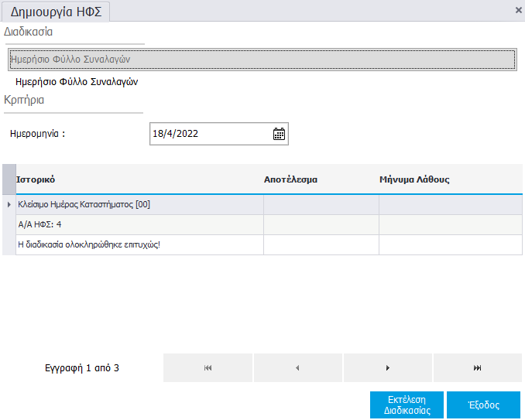Click the row indicator arrow beside first row
The height and width of the screenshot is (420, 525).
(x=9, y=204)
